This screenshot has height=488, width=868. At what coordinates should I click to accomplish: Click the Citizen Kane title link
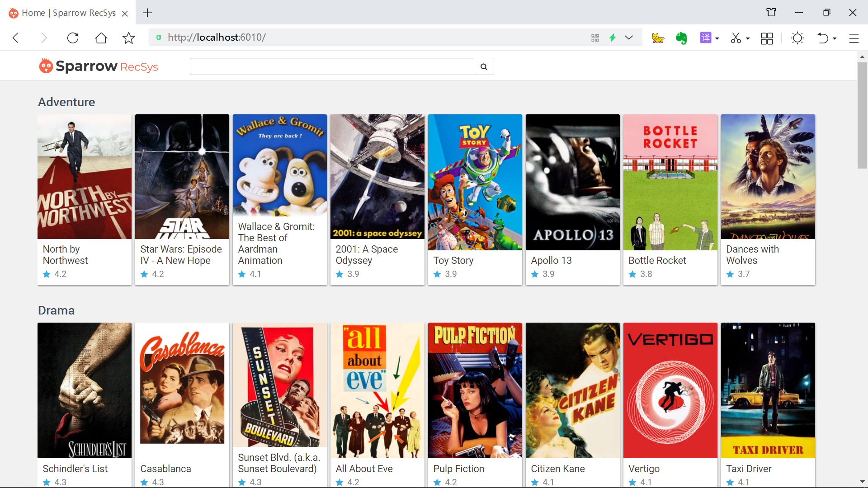tap(558, 469)
